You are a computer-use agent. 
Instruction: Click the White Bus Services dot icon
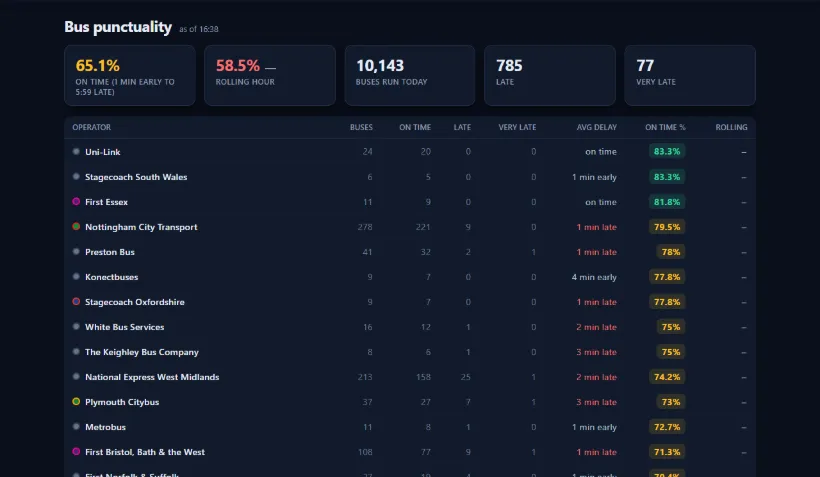pyautogui.click(x=76, y=327)
